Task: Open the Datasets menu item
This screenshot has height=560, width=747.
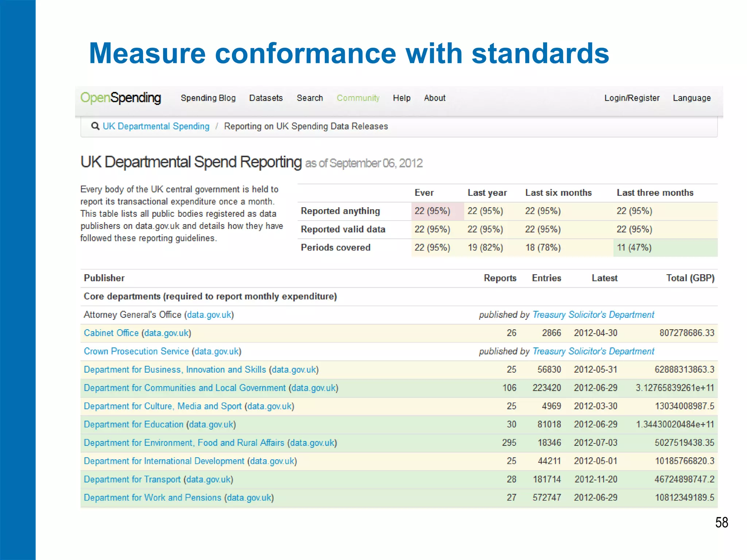Action: [266, 98]
